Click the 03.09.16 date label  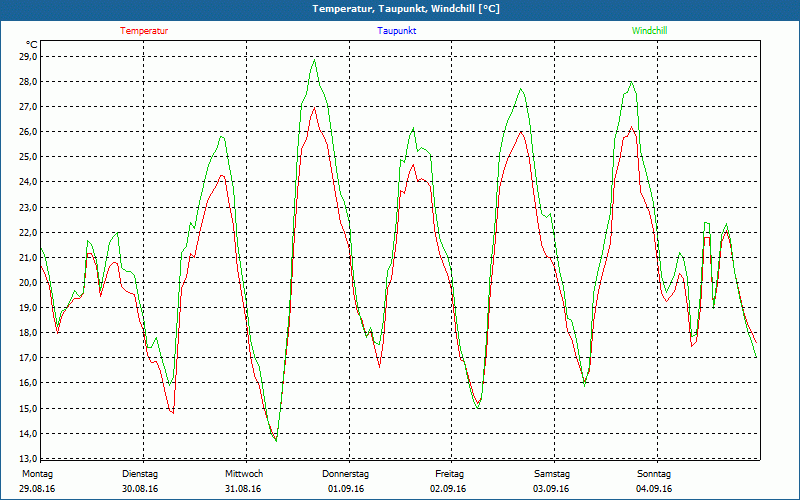click(551, 489)
